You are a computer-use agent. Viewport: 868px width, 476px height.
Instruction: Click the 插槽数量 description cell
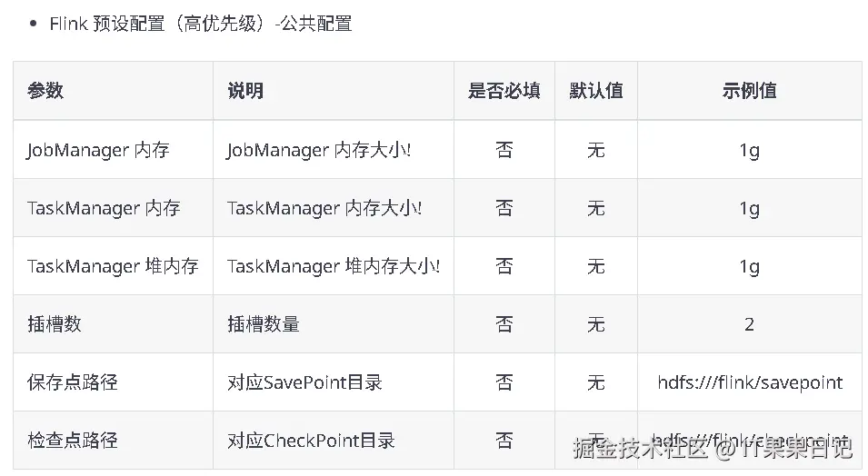(x=264, y=324)
